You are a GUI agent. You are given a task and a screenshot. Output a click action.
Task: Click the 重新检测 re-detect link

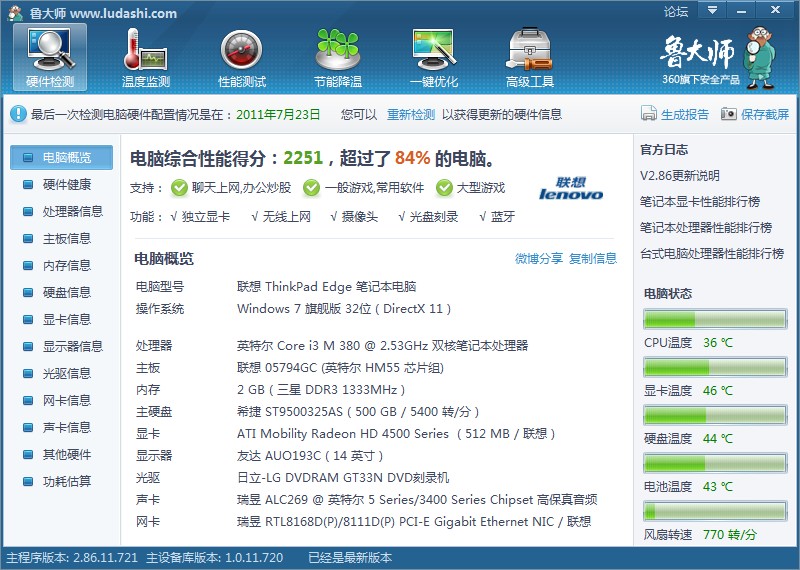pos(411,114)
